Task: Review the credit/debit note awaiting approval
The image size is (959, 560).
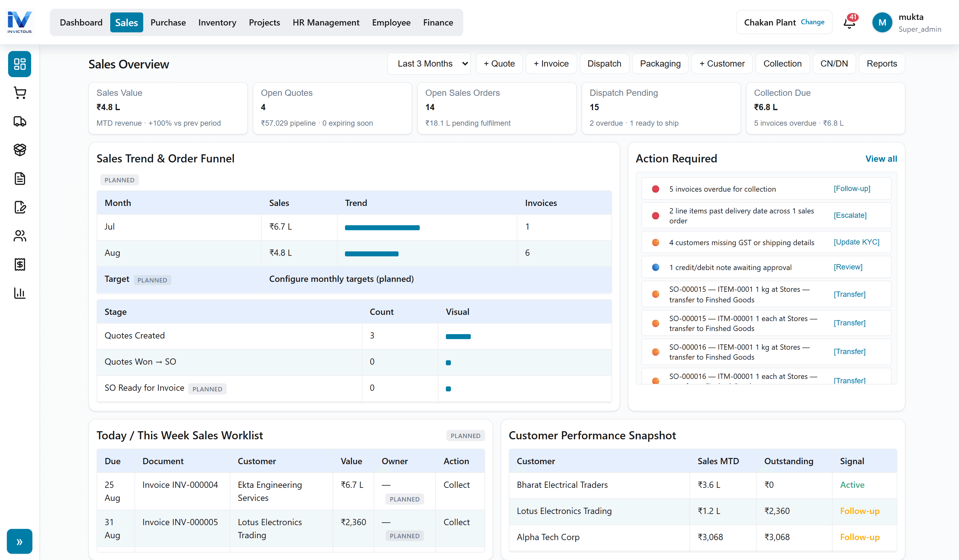Action: coord(848,267)
